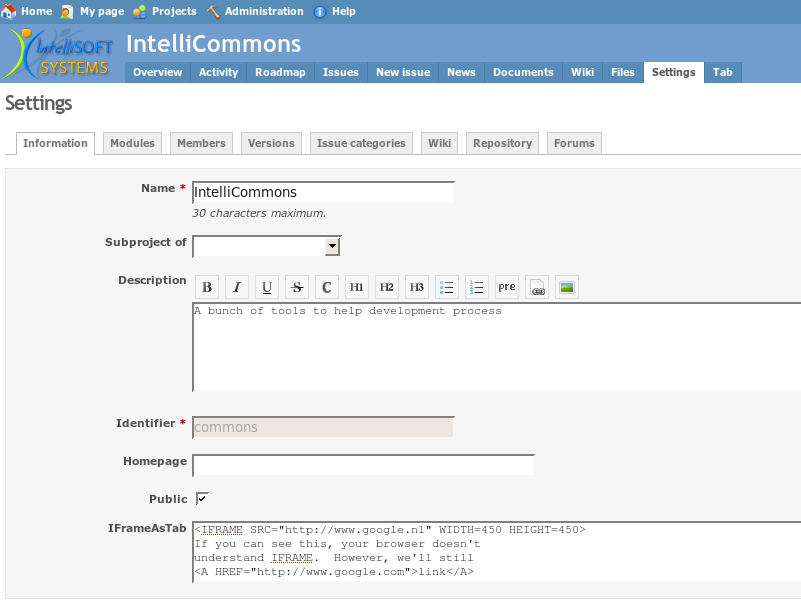Viewport: 801px width, 602px height.
Task: Insert an ordered numbered list
Action: point(477,287)
